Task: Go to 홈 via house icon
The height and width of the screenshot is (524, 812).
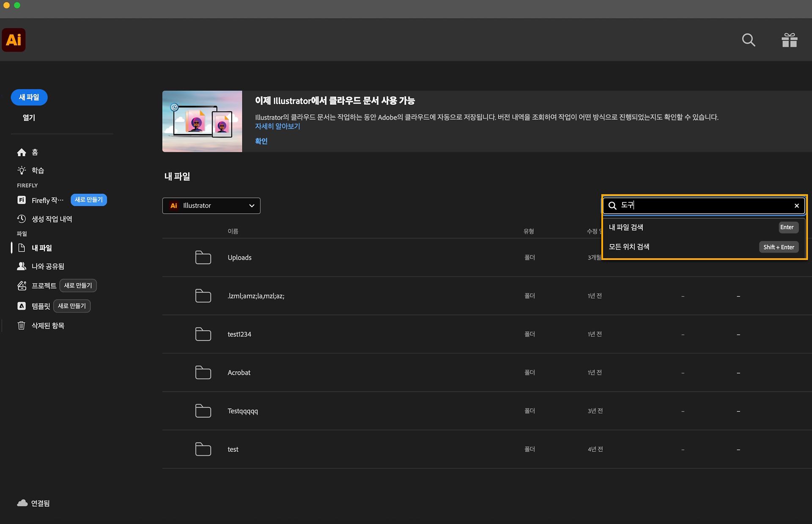Action: point(22,152)
